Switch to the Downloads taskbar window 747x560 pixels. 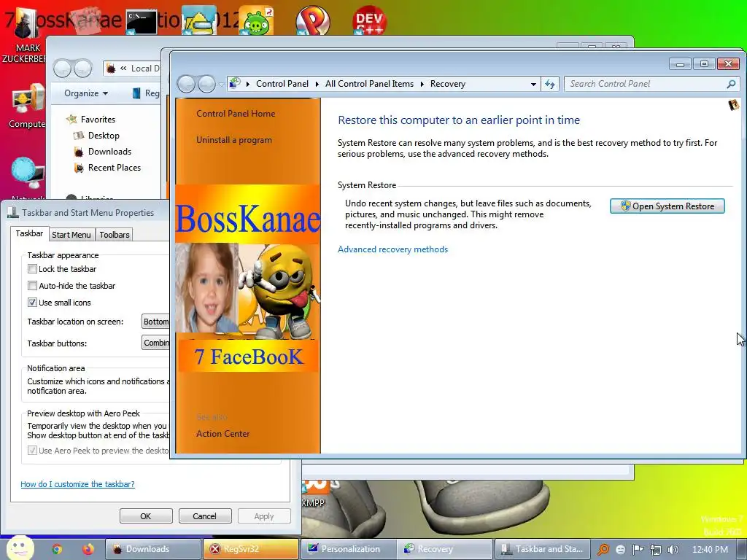click(152, 549)
